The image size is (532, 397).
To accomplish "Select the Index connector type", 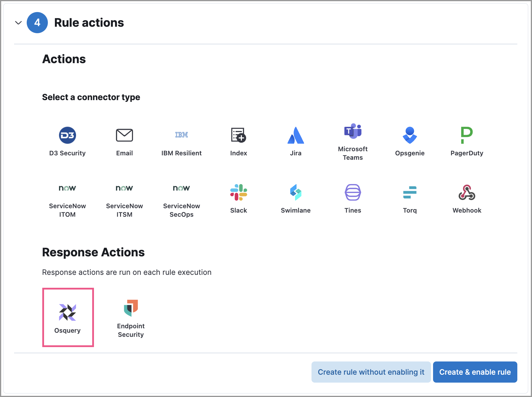I will pos(238,141).
